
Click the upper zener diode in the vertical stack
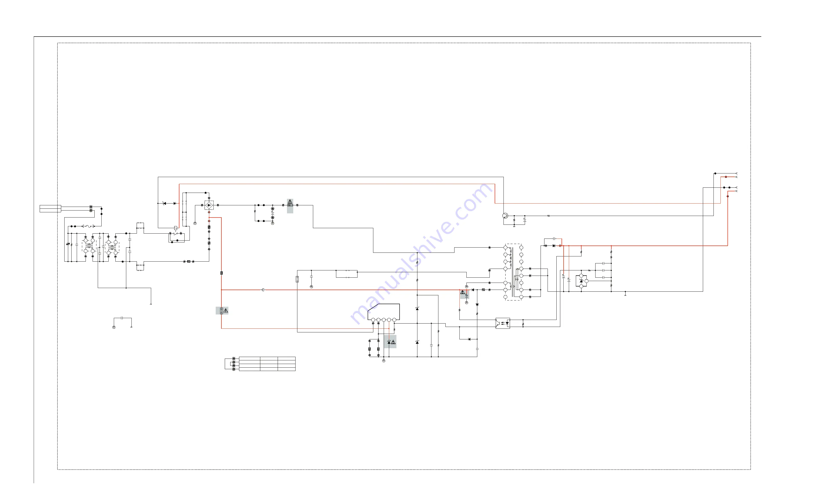pyautogui.click(x=417, y=308)
